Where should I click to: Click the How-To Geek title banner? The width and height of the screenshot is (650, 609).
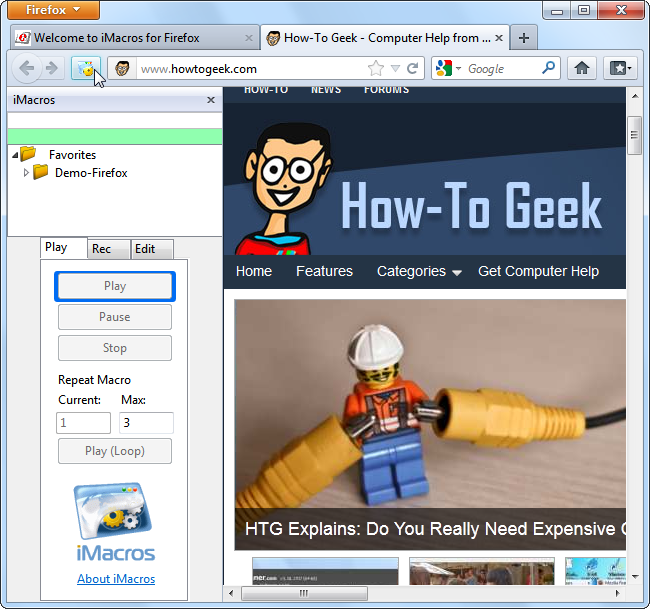click(471, 206)
